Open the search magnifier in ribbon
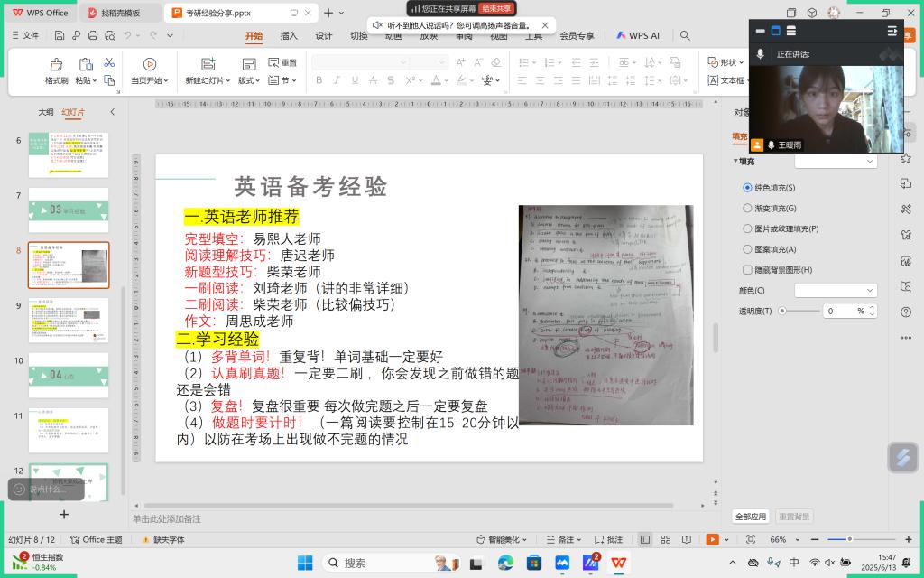This screenshot has height=578, width=924. [x=685, y=36]
